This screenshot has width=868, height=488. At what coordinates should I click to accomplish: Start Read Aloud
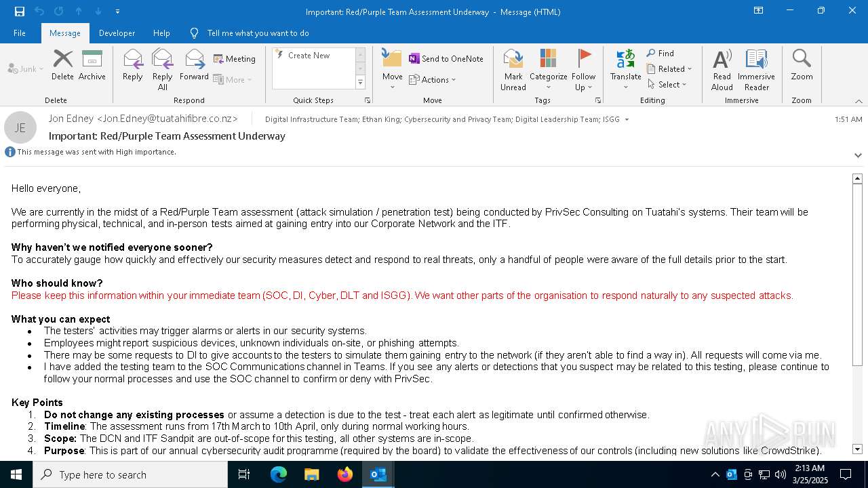click(x=722, y=70)
